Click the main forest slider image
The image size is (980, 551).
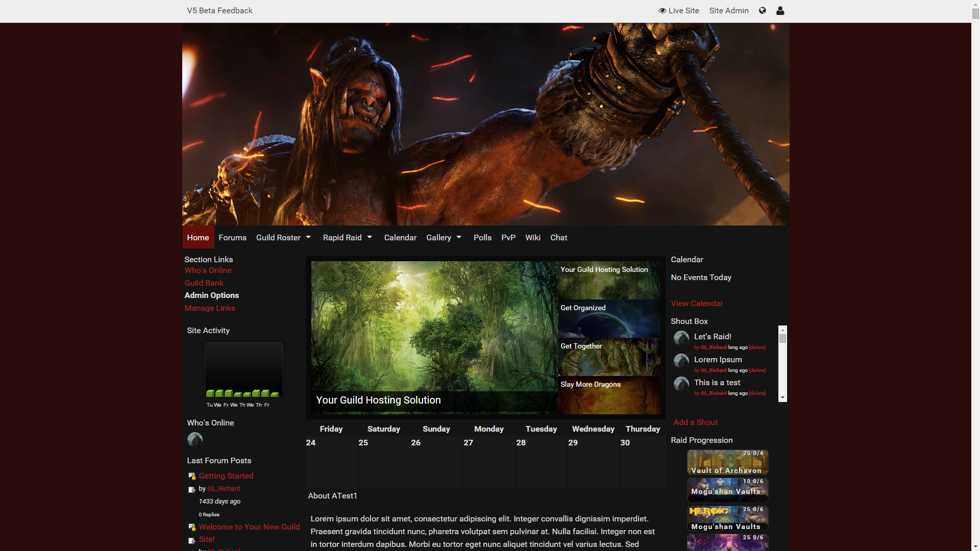click(x=434, y=337)
